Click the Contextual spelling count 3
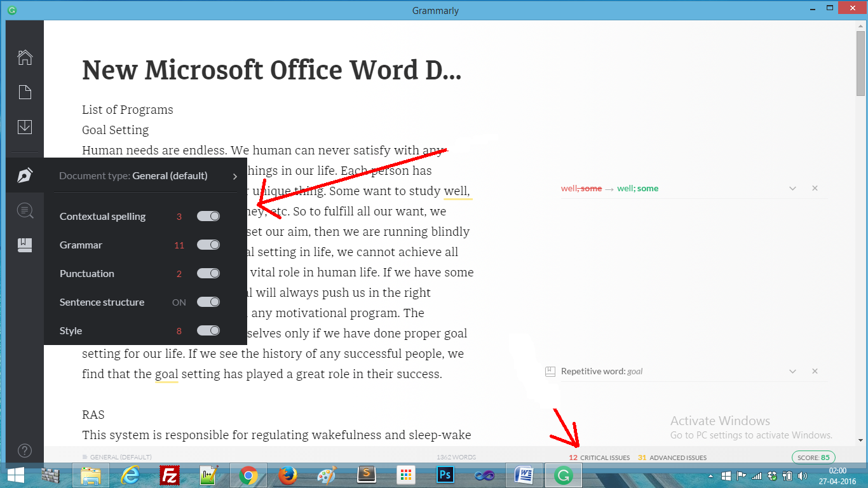This screenshot has height=488, width=868. [x=179, y=217]
